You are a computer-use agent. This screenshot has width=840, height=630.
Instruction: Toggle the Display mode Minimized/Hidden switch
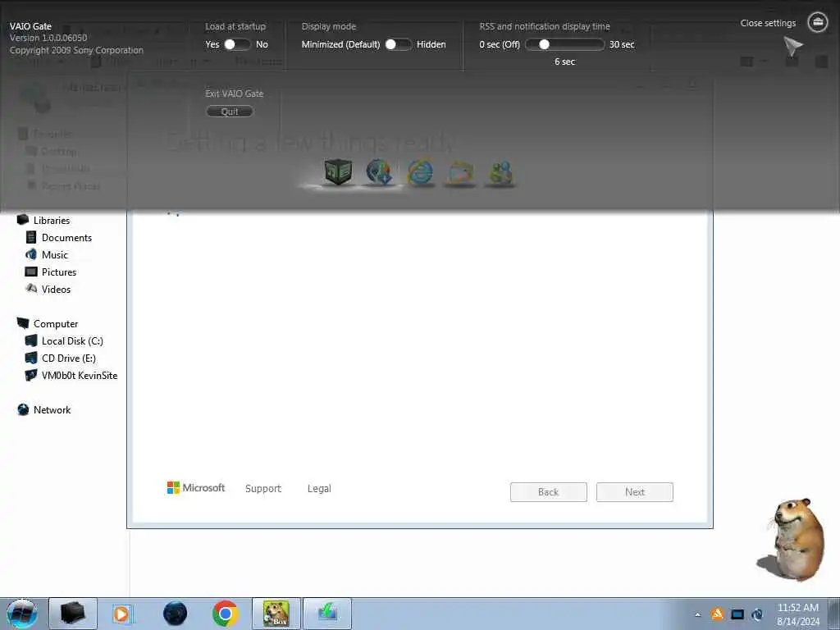tap(398, 44)
